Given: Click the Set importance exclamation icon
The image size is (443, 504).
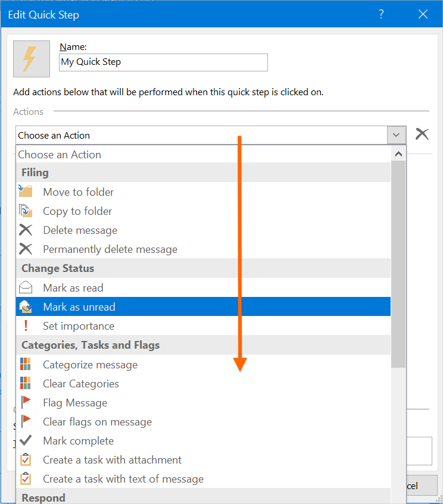Looking at the screenshot, I should pyautogui.click(x=25, y=326).
